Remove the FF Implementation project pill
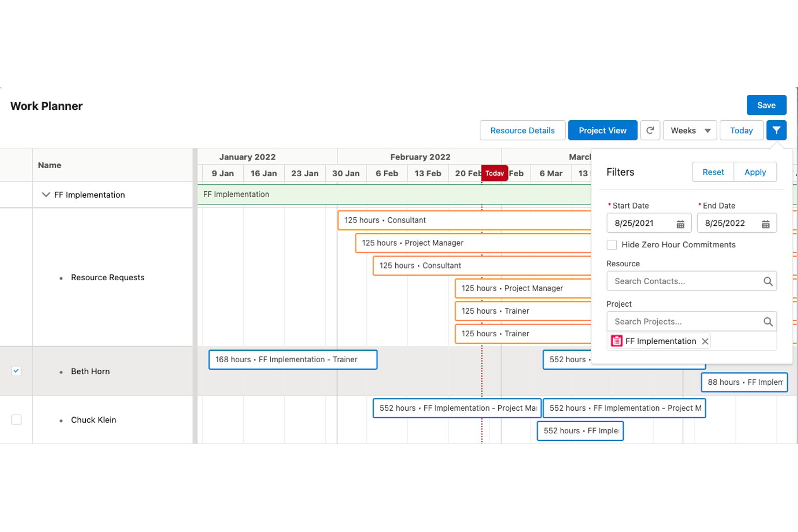Viewport: 798px width, 532px height. pyautogui.click(x=705, y=341)
